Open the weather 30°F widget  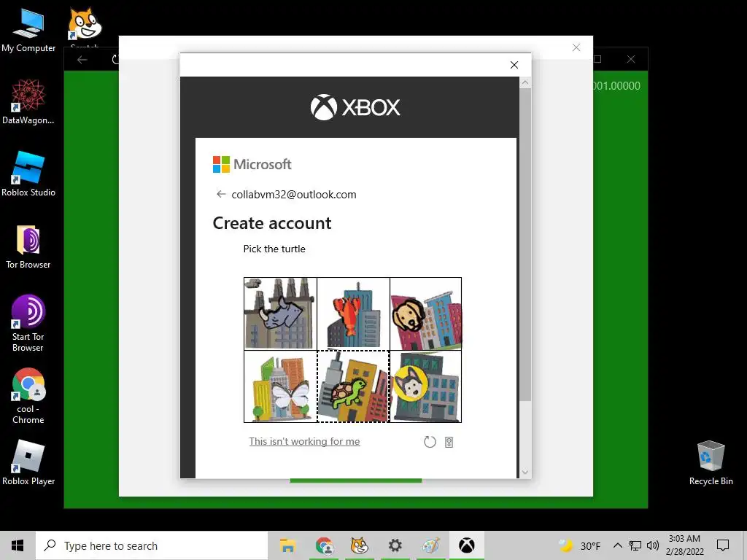[x=579, y=545]
